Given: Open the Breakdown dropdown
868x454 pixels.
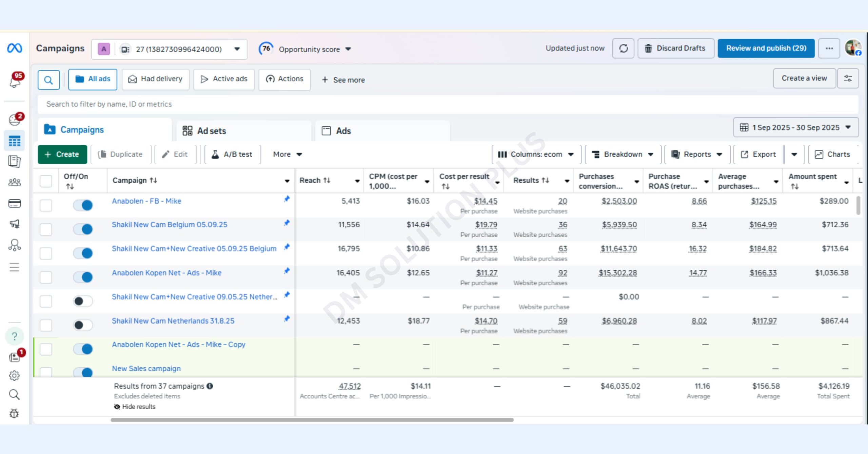Looking at the screenshot, I should (623, 154).
